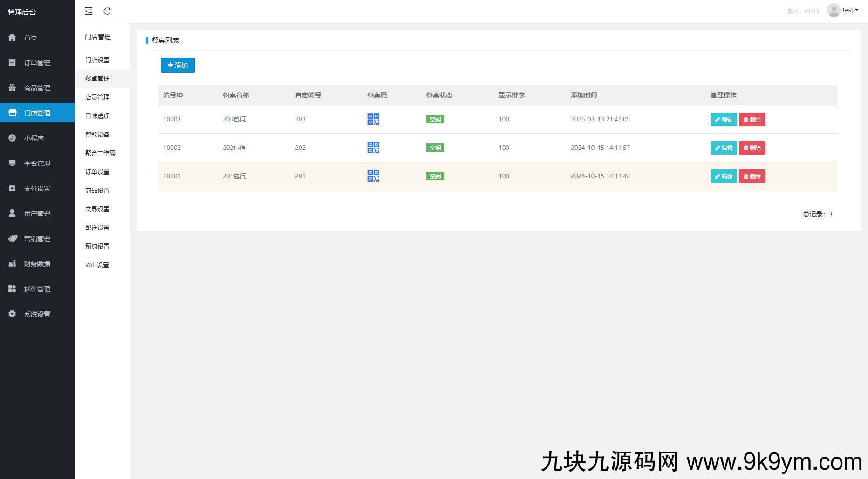
Task: Select the 智能设备 submenu item
Action: coord(103,135)
